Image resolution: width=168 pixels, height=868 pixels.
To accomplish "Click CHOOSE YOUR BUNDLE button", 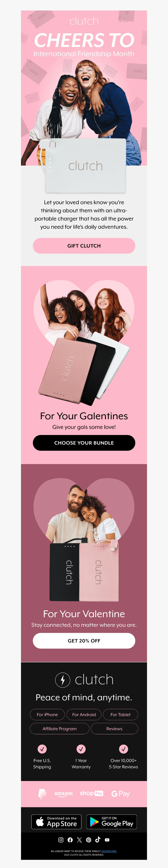I will pyautogui.click(x=84, y=443).
